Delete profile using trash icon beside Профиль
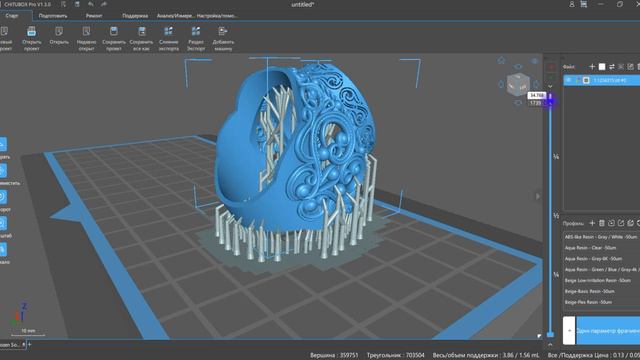The image size is (640, 360). tap(602, 223)
